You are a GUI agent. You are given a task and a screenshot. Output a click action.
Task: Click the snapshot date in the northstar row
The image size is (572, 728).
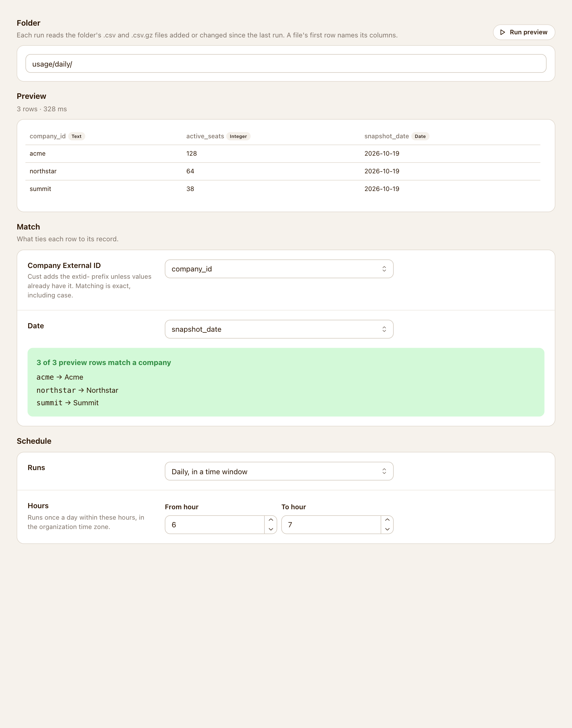pos(382,171)
